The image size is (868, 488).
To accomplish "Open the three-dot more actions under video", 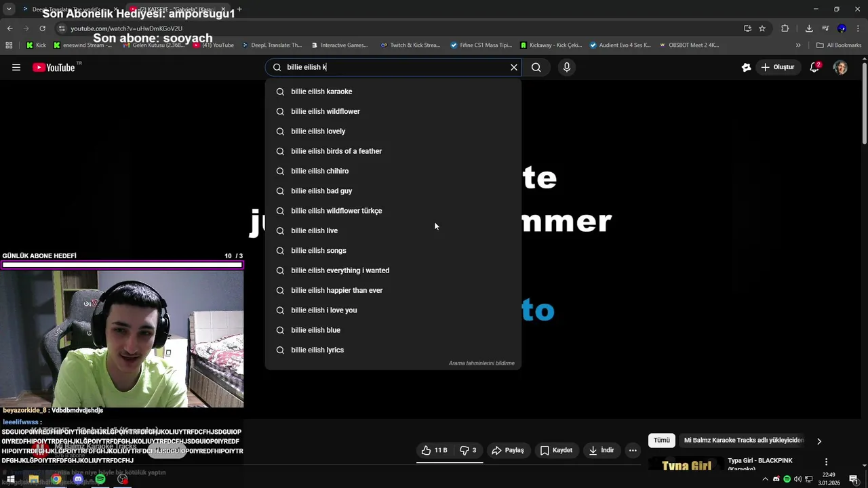I will [x=633, y=450].
